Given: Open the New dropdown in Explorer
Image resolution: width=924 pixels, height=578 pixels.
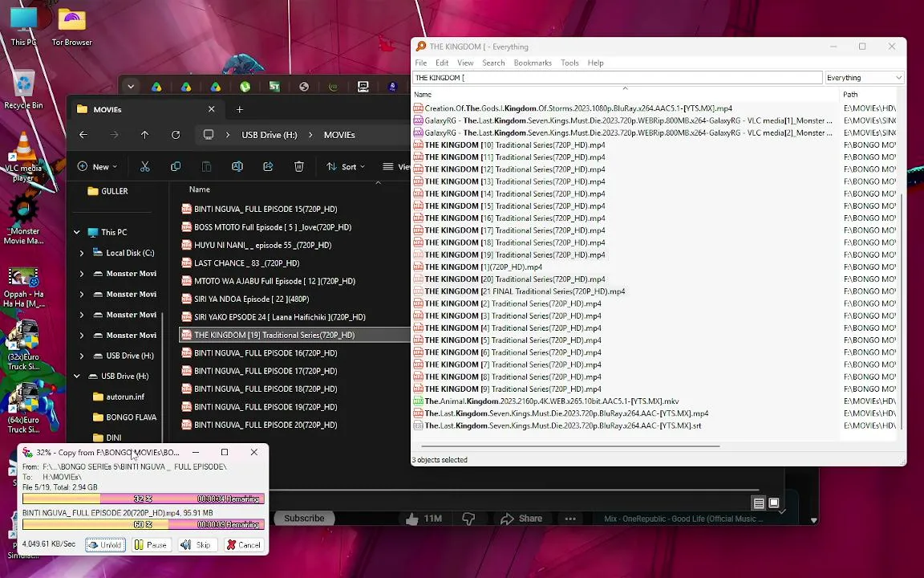Looking at the screenshot, I should tap(97, 167).
